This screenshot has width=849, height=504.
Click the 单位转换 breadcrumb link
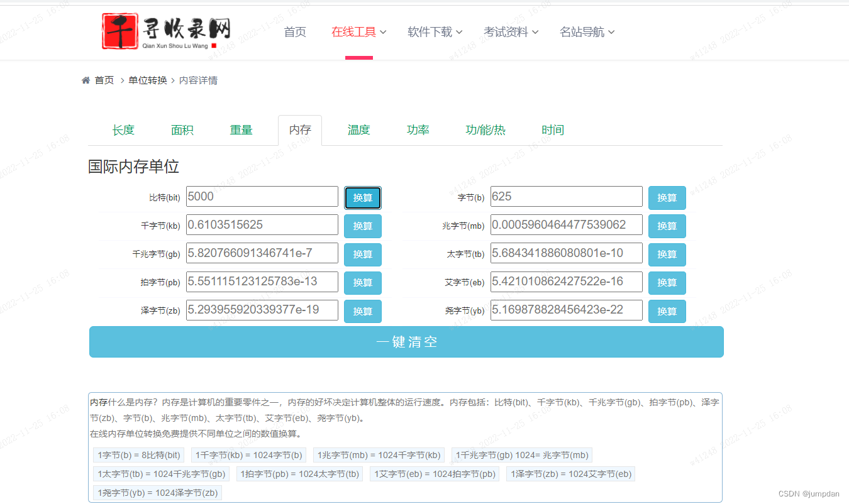147,80
